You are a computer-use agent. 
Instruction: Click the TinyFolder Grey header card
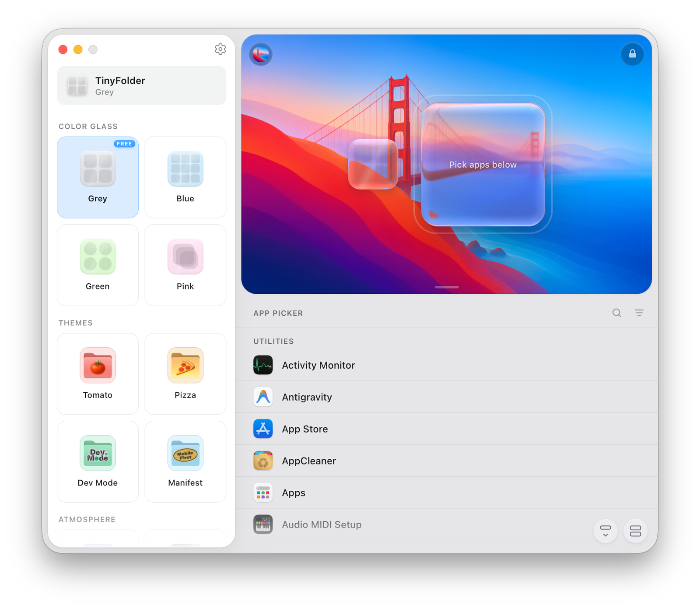click(x=141, y=85)
